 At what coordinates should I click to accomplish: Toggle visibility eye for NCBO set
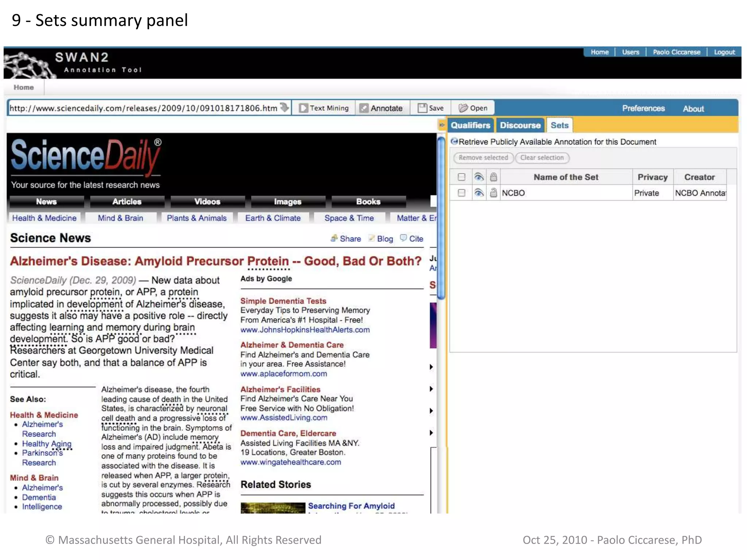479,193
